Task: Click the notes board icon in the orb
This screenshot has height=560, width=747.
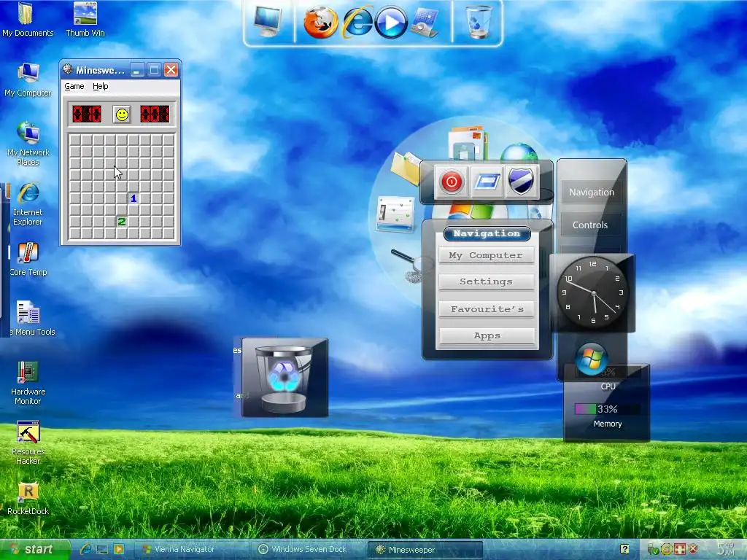Action: coord(395,214)
